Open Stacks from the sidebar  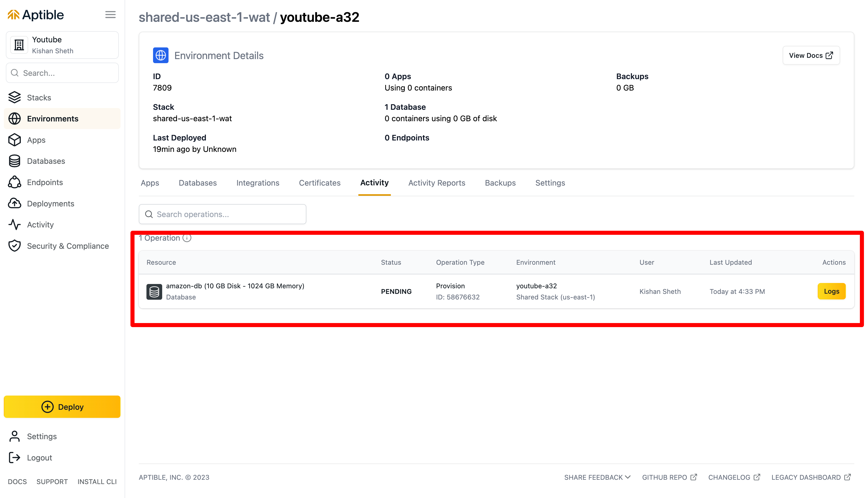click(x=39, y=97)
